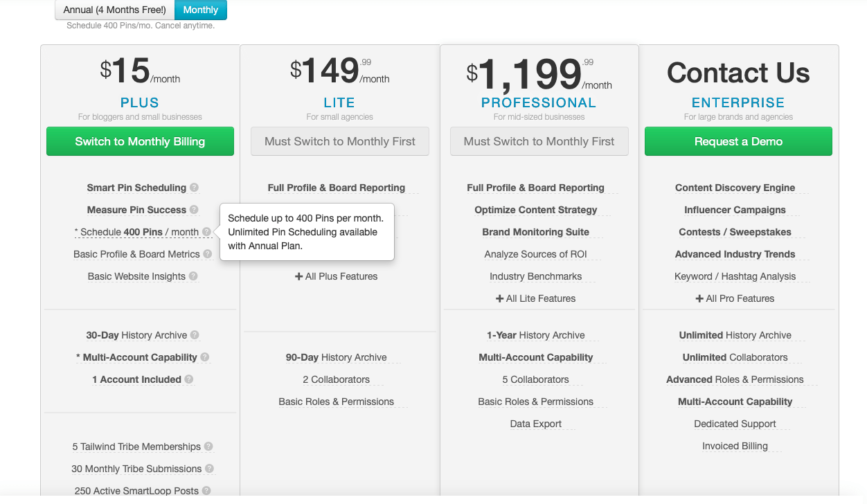Image resolution: width=867 pixels, height=504 pixels.
Task: Click help icon beside 30-Day History Archive
Action: point(195,335)
